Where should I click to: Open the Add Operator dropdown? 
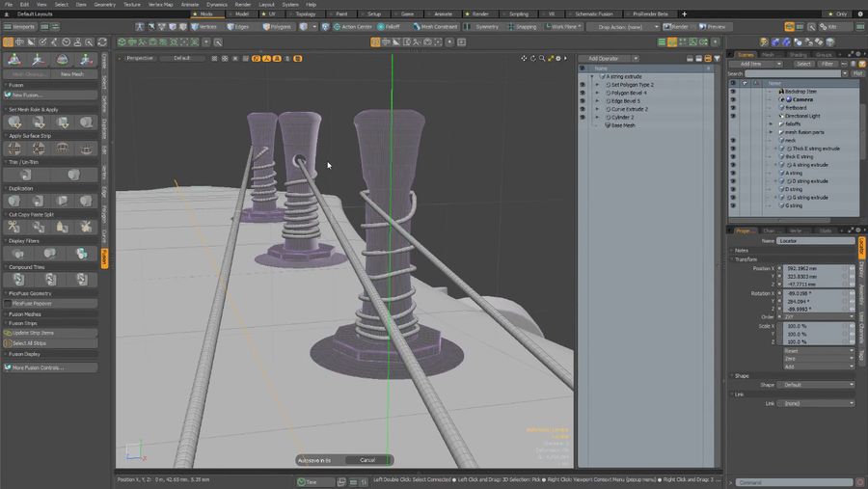click(x=608, y=59)
